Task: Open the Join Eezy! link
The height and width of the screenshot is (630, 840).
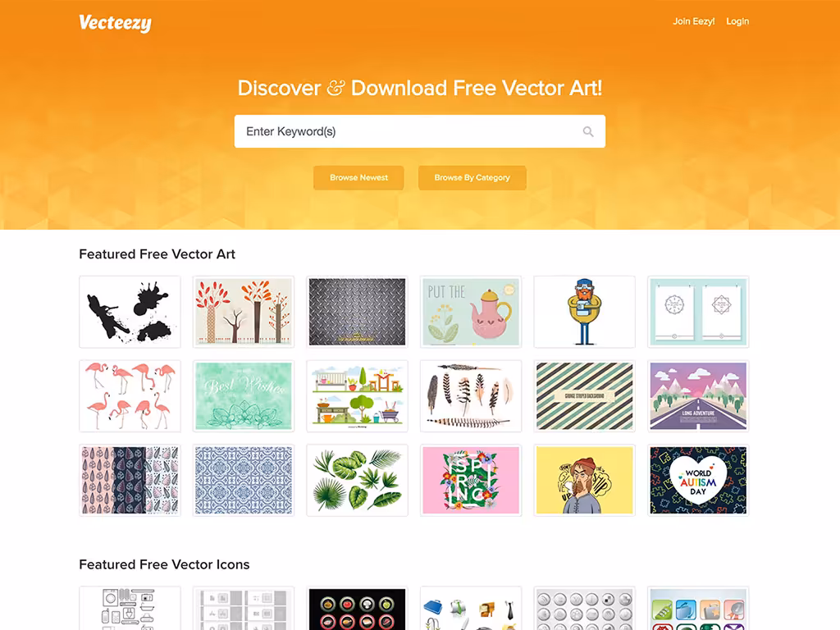Action: [693, 21]
